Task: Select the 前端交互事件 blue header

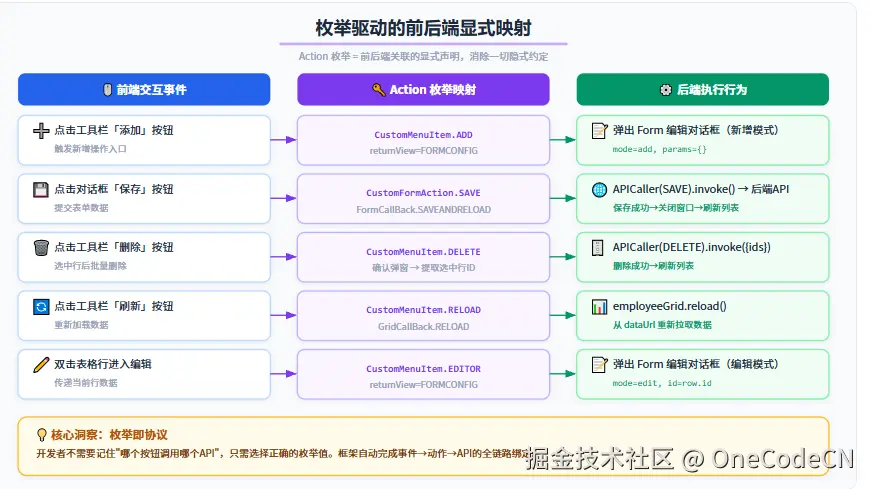Action: pos(144,89)
